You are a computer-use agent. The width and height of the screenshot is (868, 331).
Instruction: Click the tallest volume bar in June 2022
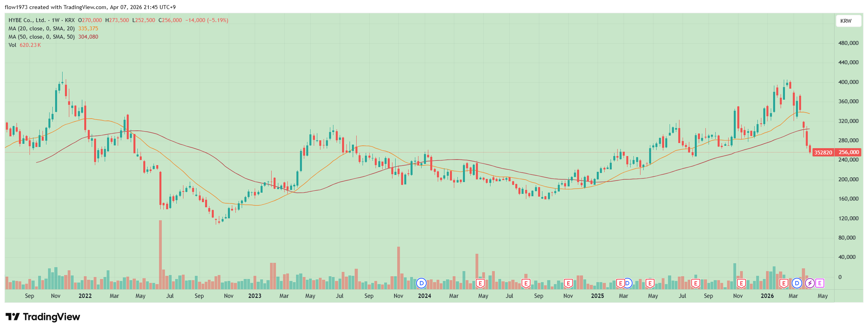pos(160,254)
